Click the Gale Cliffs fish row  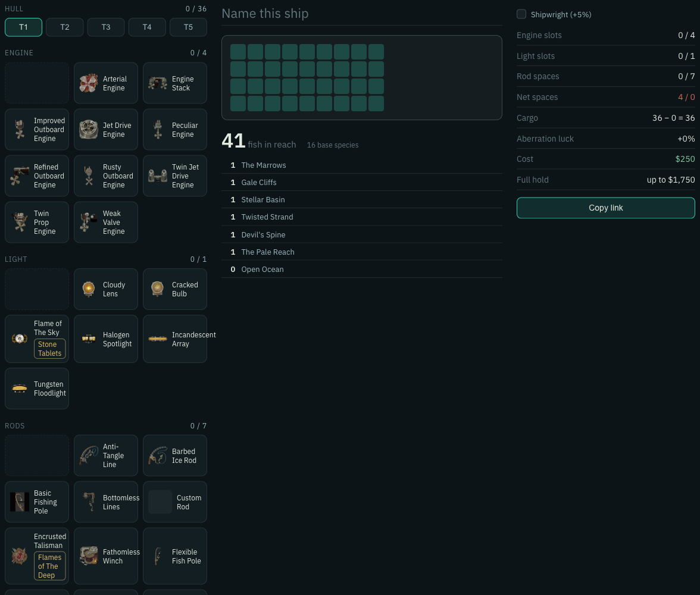tap(362, 183)
